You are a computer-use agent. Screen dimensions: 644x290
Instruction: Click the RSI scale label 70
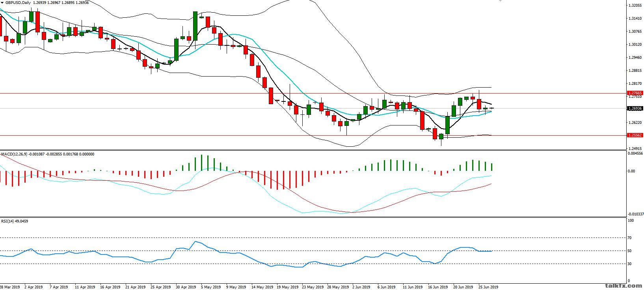click(x=630, y=238)
